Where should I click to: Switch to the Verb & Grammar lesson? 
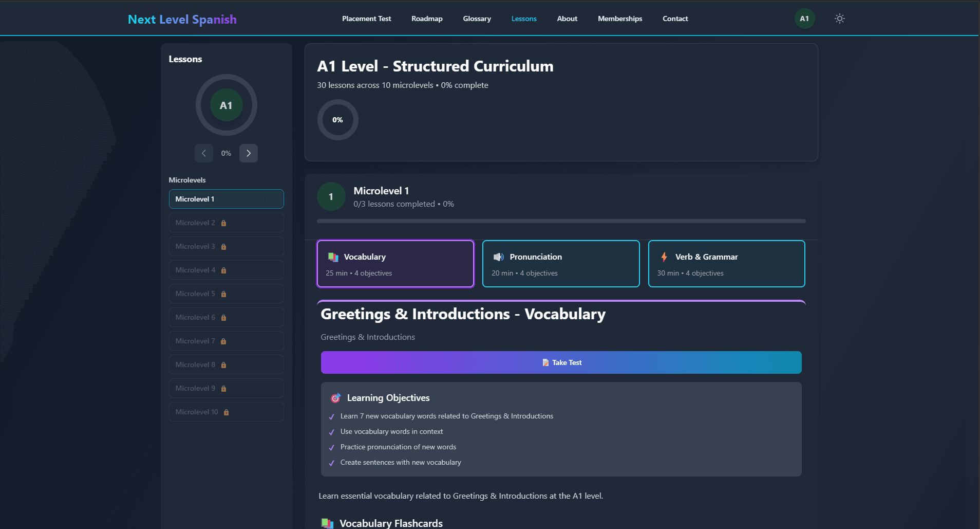coord(726,264)
